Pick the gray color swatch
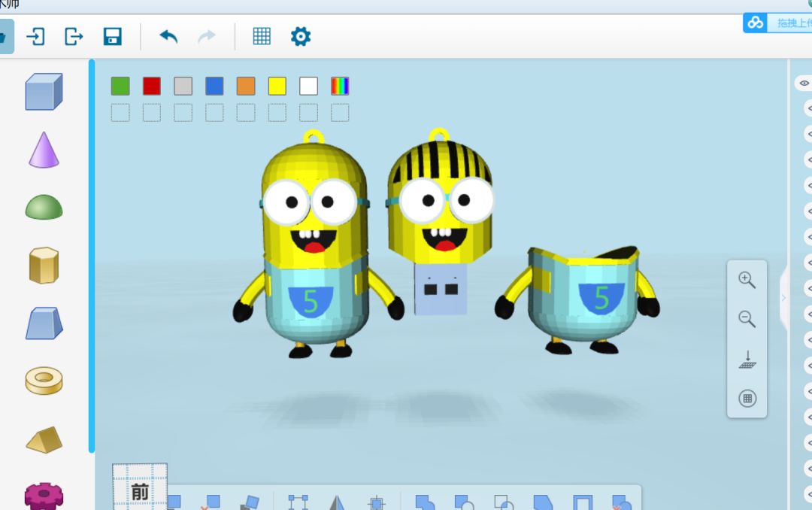Image resolution: width=812 pixels, height=510 pixels. click(183, 86)
